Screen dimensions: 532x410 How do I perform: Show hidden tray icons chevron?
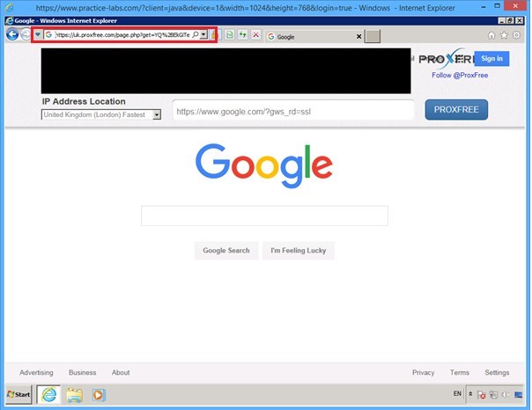pos(470,394)
